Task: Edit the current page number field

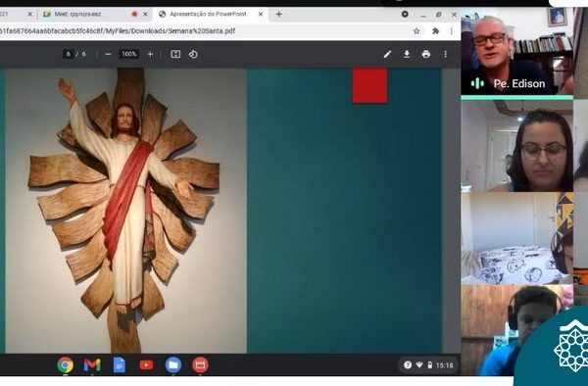Action: [69, 54]
